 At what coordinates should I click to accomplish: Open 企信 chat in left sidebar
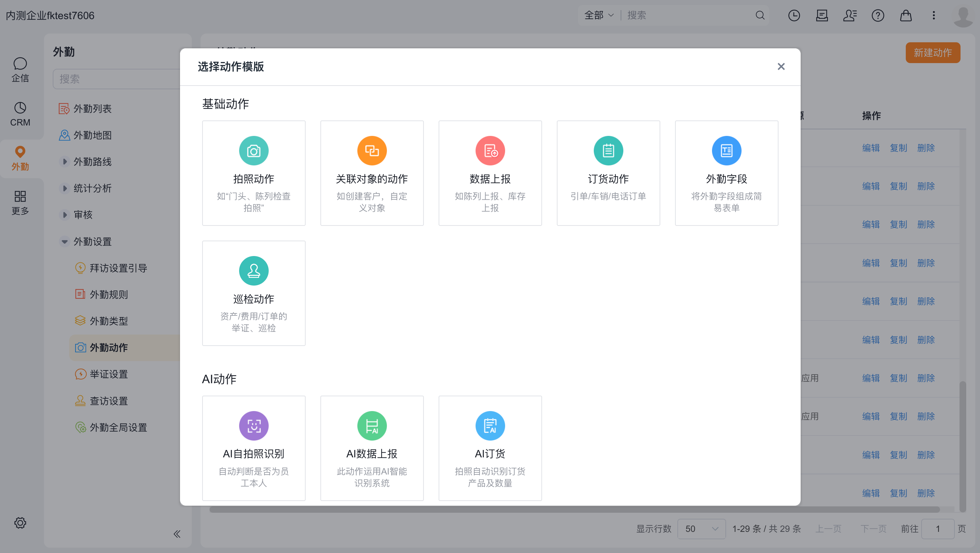click(x=20, y=70)
